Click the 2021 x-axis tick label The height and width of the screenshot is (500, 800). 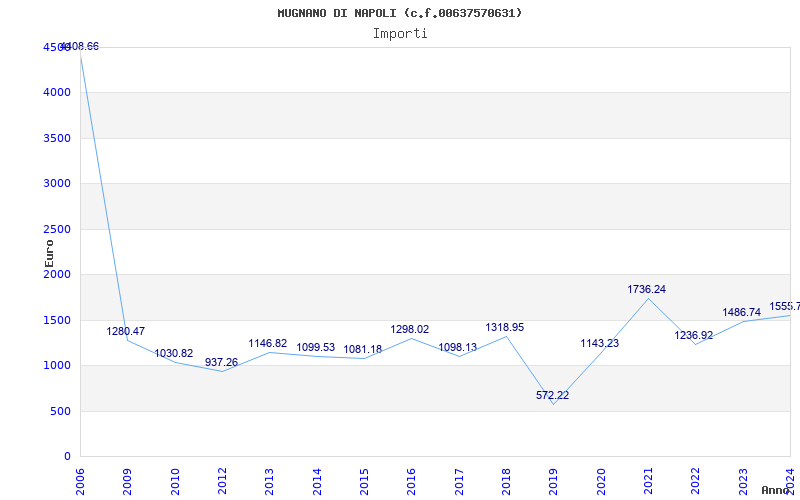click(648, 482)
